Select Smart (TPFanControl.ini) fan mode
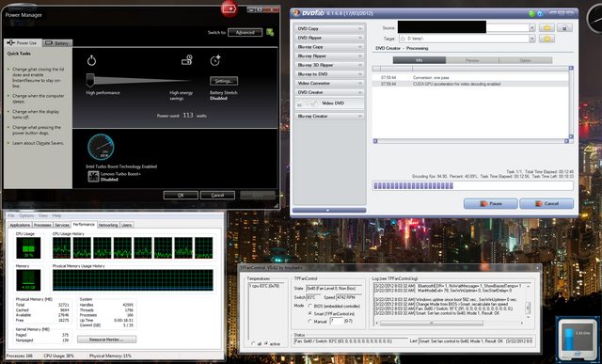 (310, 314)
